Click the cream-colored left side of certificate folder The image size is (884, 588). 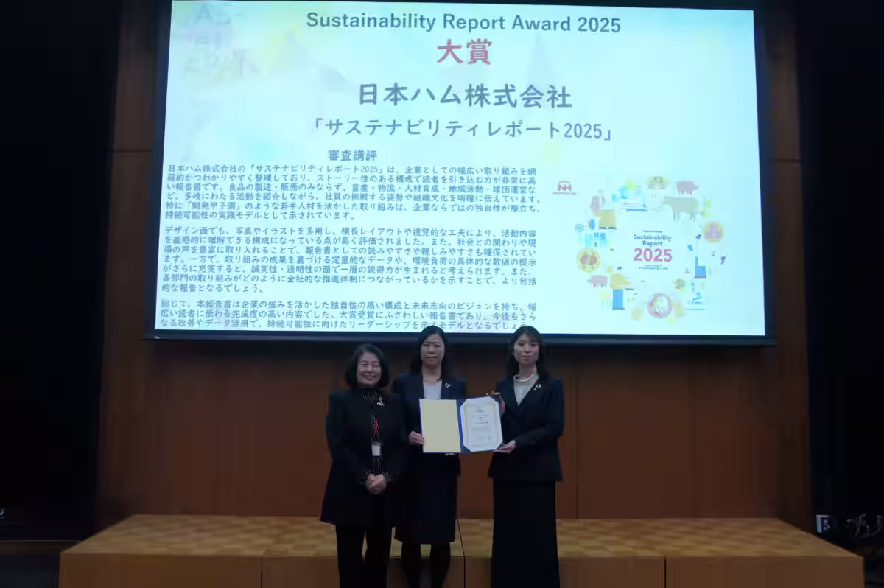point(440,426)
